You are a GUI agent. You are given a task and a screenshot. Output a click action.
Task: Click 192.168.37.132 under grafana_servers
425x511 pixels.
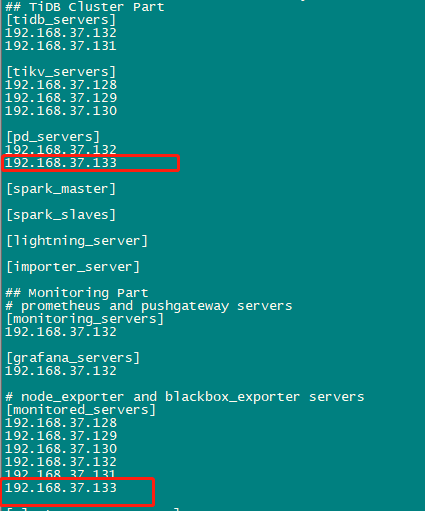[61, 371]
